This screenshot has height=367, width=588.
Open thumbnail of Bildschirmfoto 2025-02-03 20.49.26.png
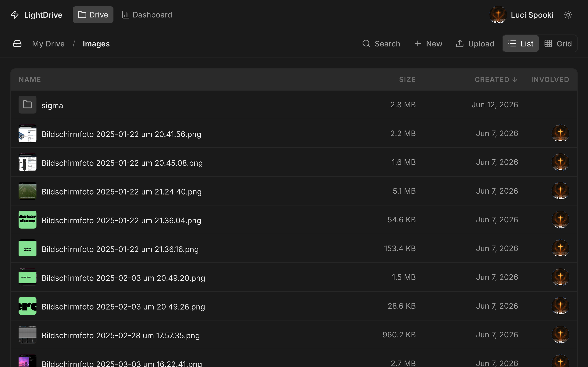[x=28, y=306]
